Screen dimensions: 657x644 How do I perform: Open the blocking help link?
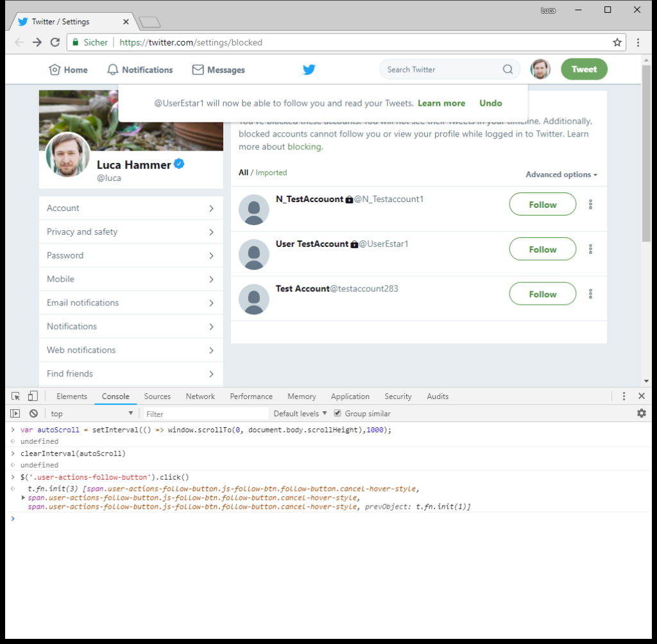[x=304, y=147]
